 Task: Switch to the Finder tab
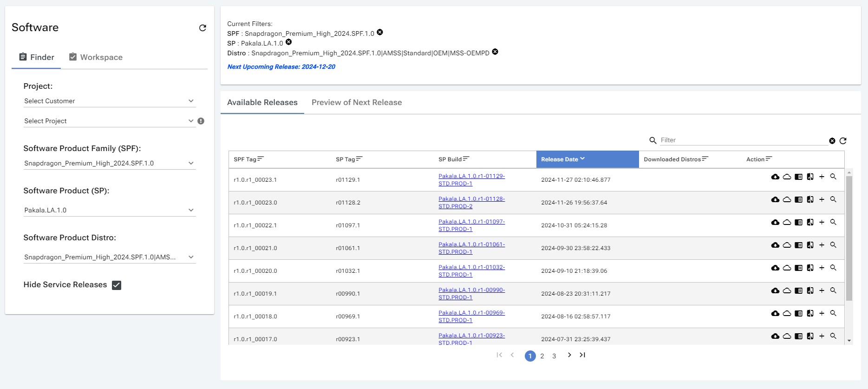pyautogui.click(x=36, y=57)
